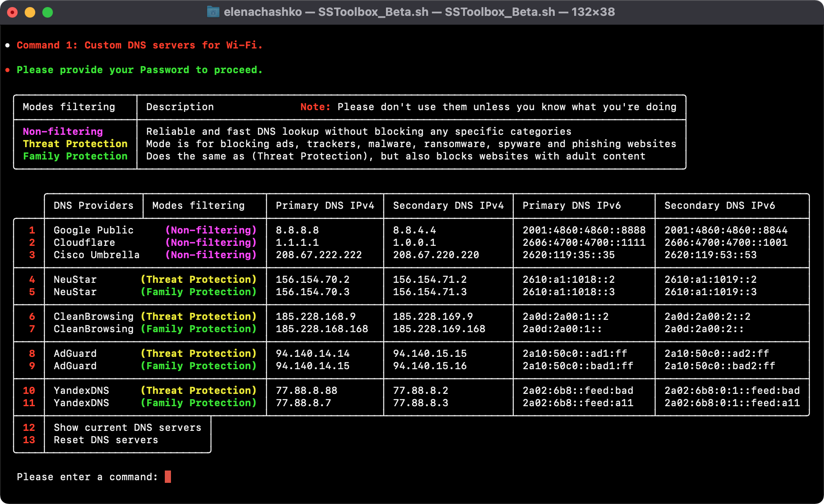Click the '2606:4700:4700::1001' IPv6 address

pyautogui.click(x=726, y=243)
